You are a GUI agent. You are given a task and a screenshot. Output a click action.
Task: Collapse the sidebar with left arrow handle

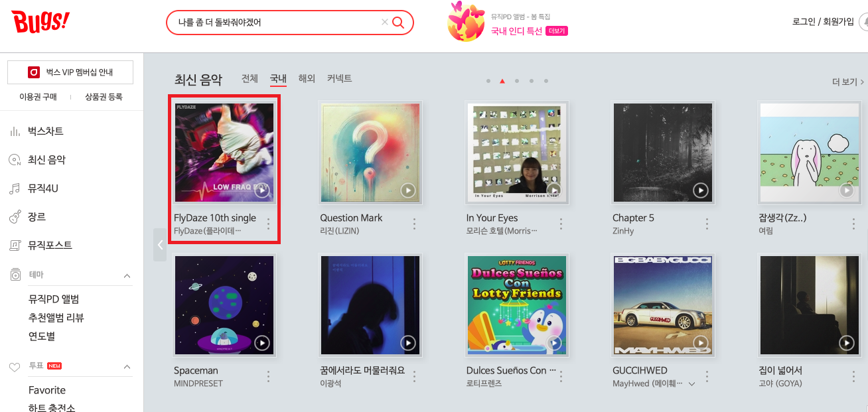click(160, 245)
